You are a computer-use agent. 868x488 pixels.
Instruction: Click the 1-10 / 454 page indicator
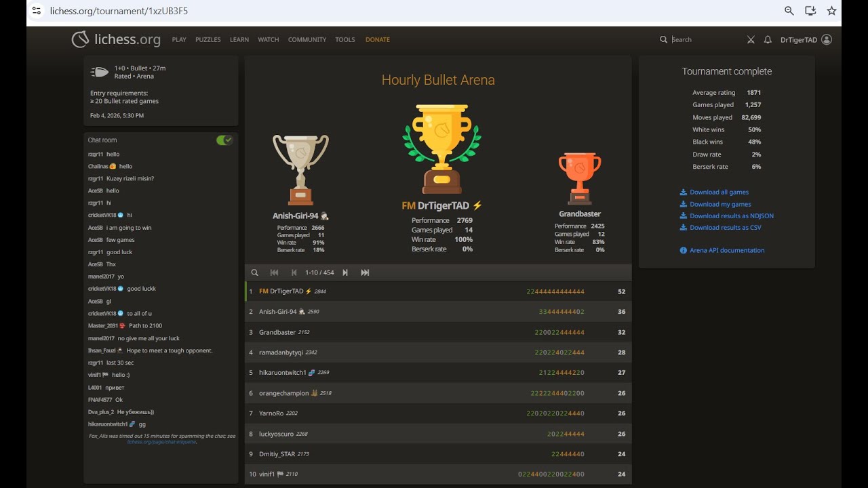tap(319, 272)
